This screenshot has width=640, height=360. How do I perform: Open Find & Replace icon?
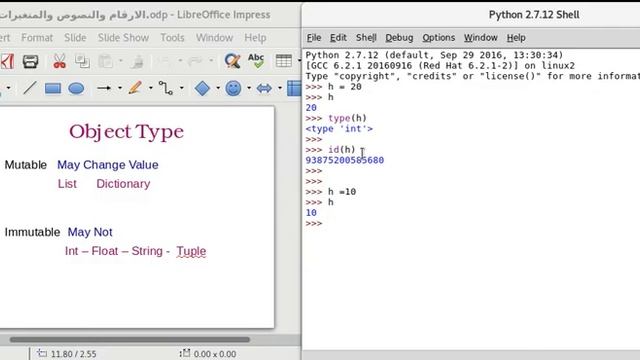click(232, 61)
